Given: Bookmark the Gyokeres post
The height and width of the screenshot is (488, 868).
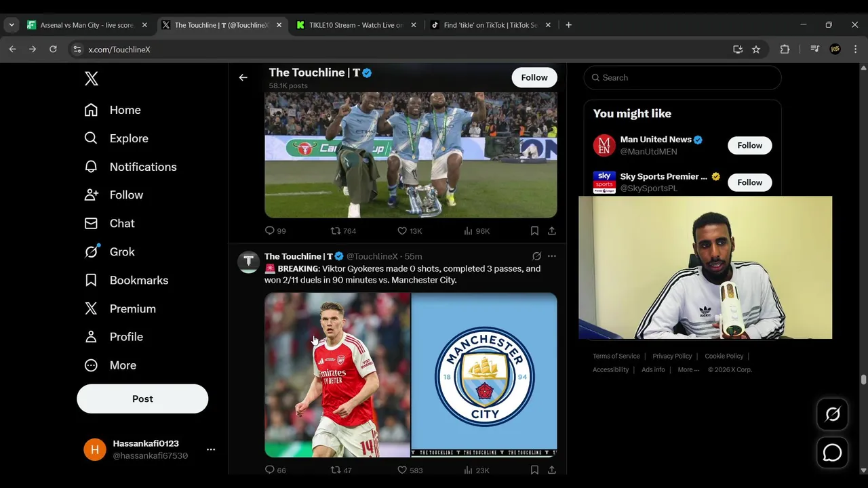Looking at the screenshot, I should pyautogui.click(x=534, y=470).
